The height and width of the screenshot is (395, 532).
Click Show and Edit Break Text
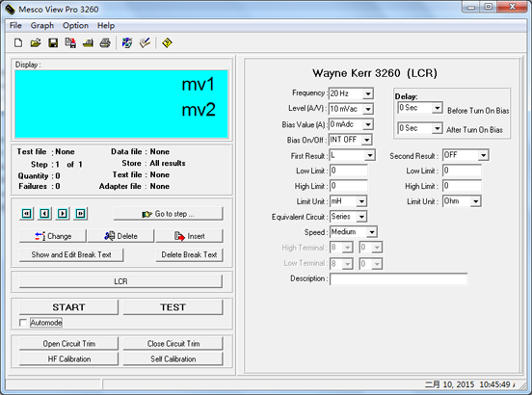[x=71, y=254]
